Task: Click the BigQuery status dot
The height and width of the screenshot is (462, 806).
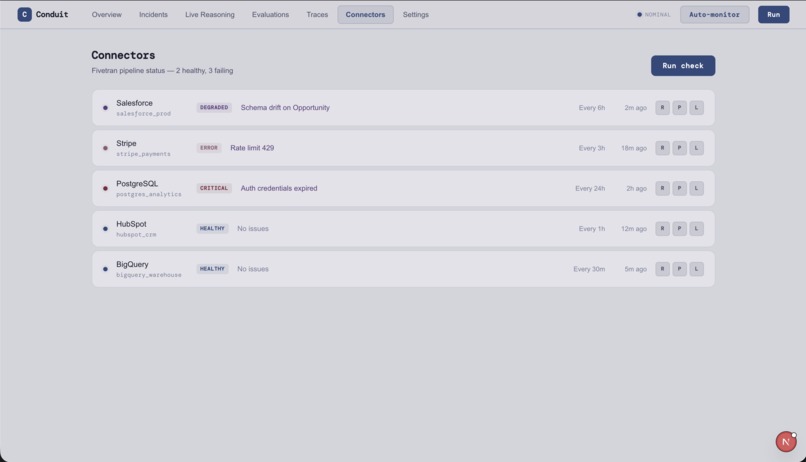Action: [105, 269]
